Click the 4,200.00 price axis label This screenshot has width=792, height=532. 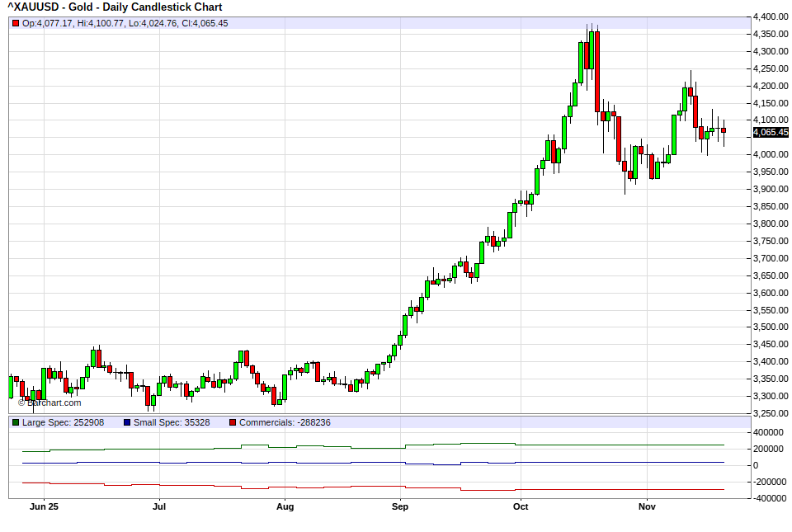click(x=771, y=86)
